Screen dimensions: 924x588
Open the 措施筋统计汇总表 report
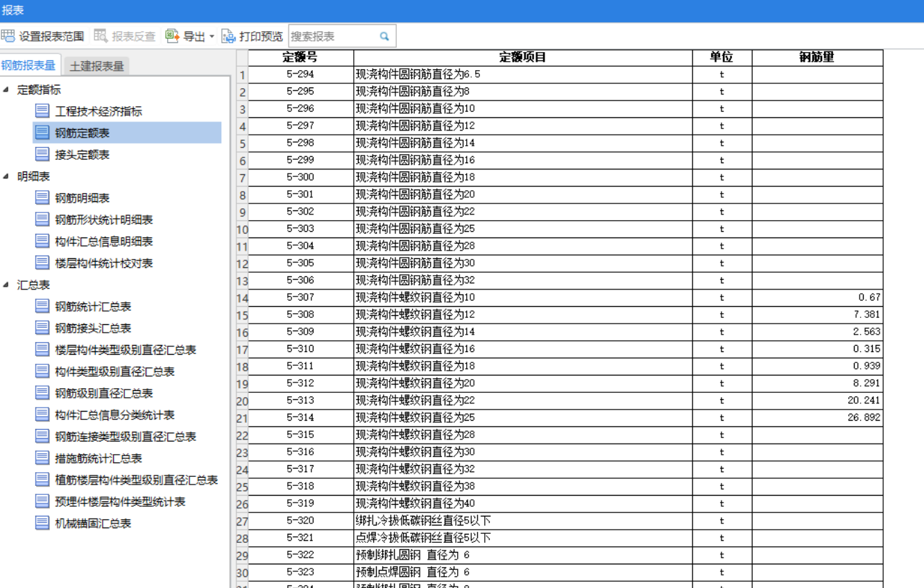99,458
